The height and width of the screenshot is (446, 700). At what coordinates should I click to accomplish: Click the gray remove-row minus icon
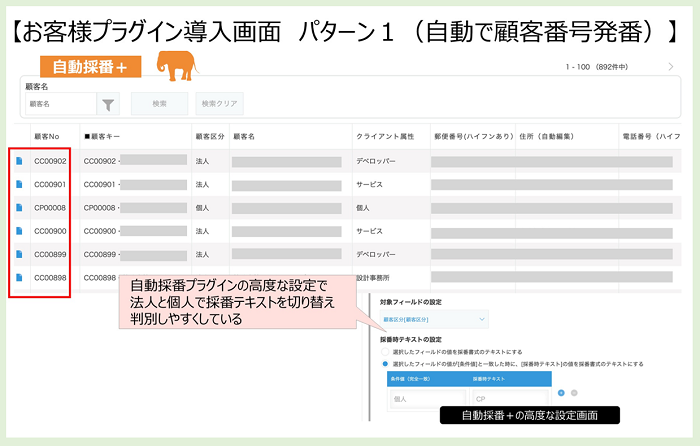click(x=574, y=393)
